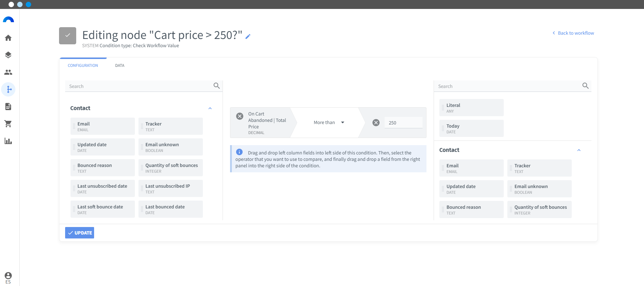This screenshot has height=286, width=644.
Task: Open the workflow branch icon
Action: tap(8, 89)
